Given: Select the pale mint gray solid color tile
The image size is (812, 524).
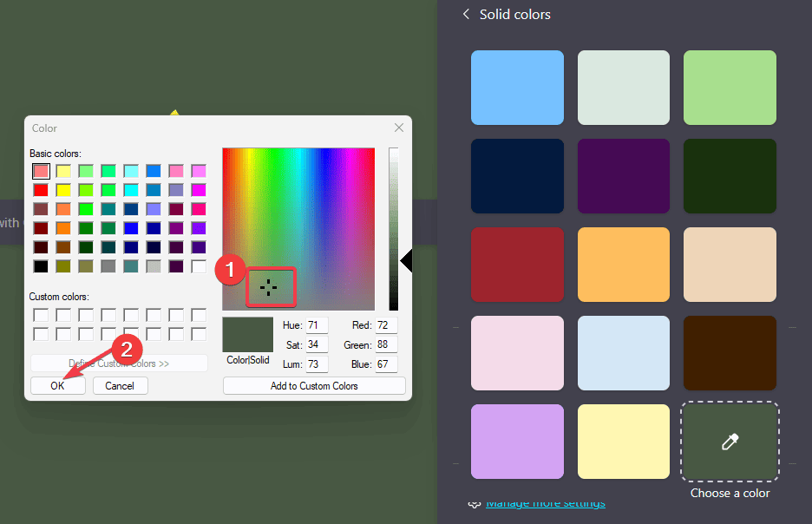Looking at the screenshot, I should [624, 88].
